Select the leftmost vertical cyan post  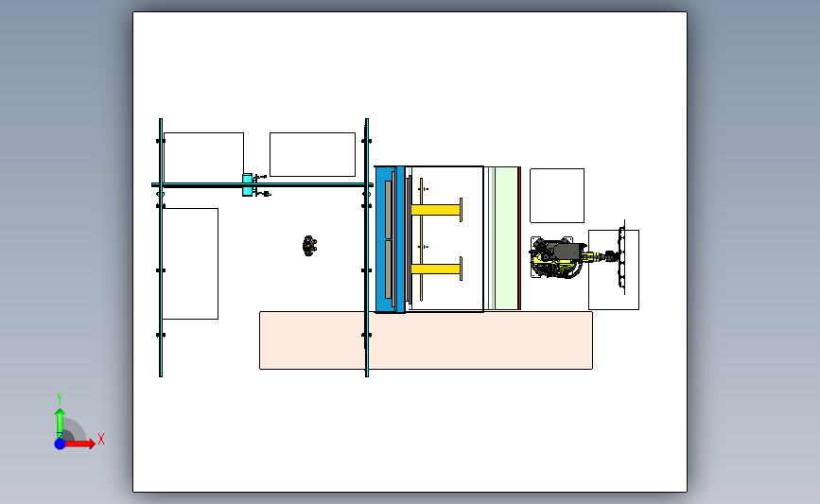pyautogui.click(x=161, y=248)
